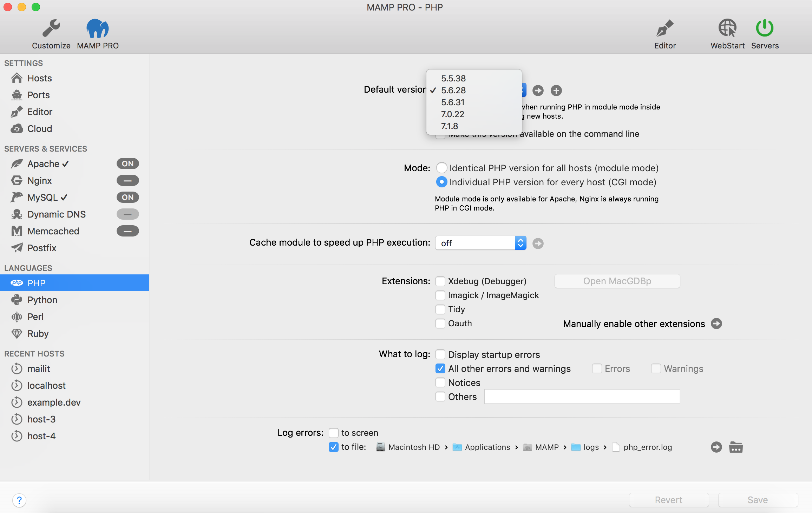Toggle MySQL ON switch
The width and height of the screenshot is (812, 513).
[x=127, y=197]
